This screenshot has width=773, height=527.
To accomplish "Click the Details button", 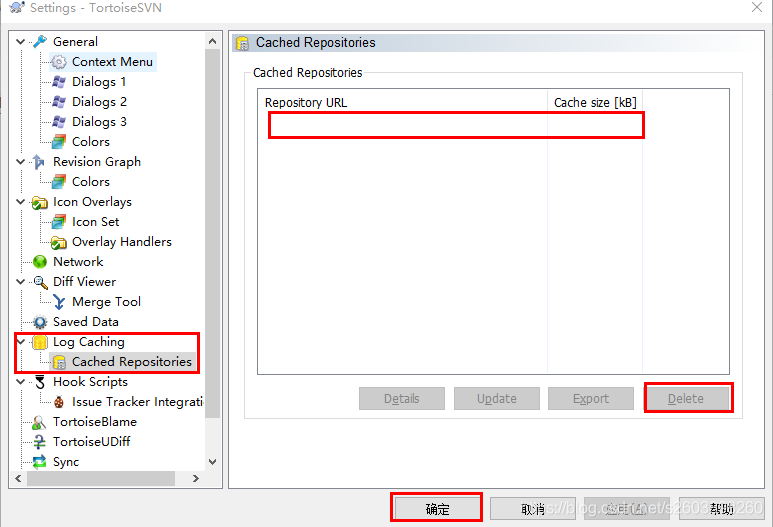I will click(x=402, y=398).
